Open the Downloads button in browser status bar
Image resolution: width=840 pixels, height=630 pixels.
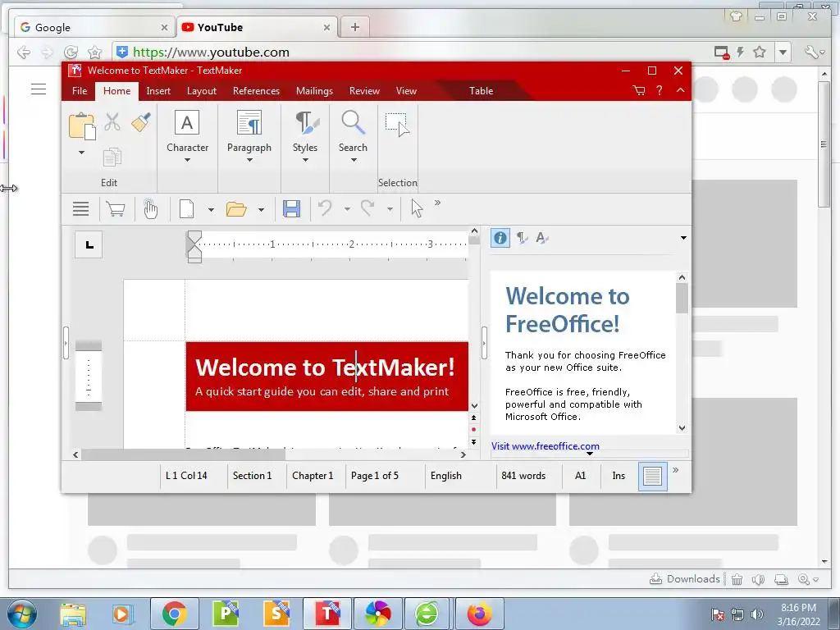685,579
